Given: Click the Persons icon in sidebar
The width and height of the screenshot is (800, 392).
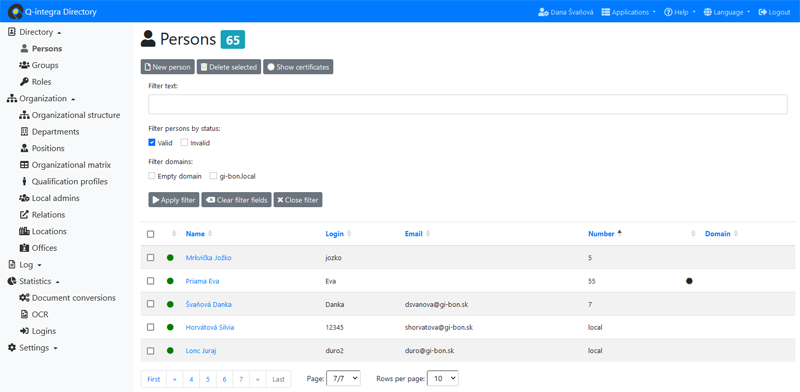Looking at the screenshot, I should tap(24, 49).
